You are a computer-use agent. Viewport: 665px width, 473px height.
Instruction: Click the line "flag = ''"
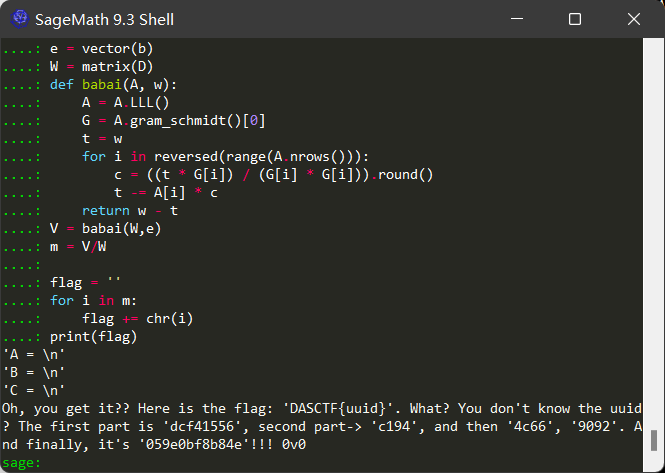(85, 283)
